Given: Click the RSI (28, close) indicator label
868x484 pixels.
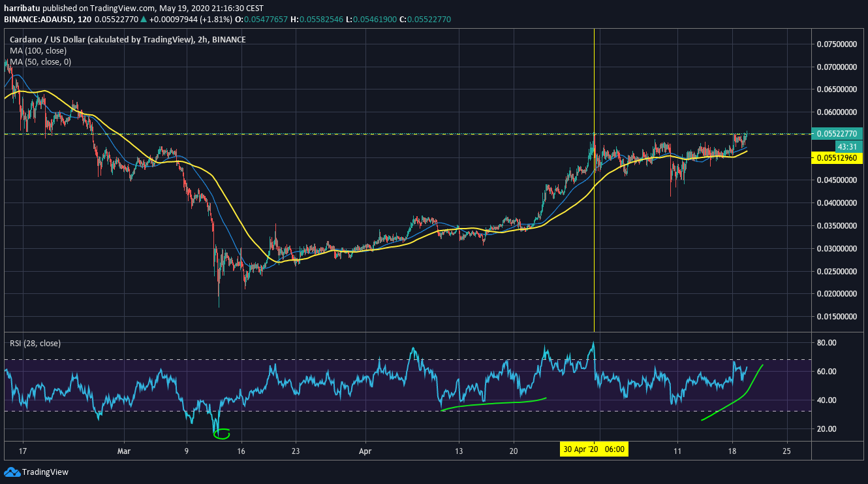Looking at the screenshot, I should (35, 343).
